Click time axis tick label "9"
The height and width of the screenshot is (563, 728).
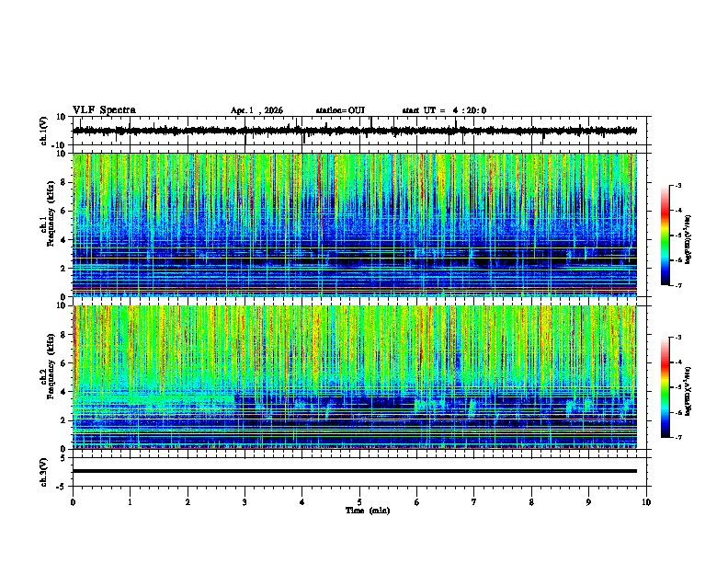[x=588, y=502]
